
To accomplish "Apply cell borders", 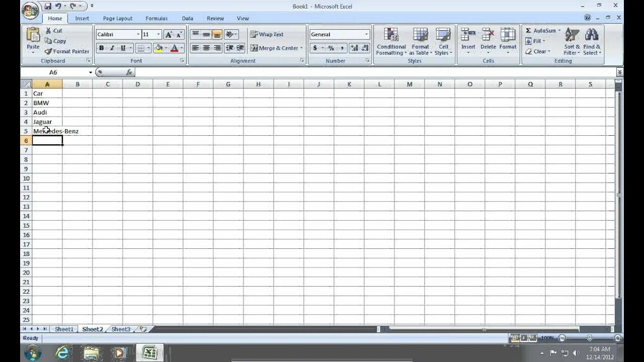I will click(141, 48).
